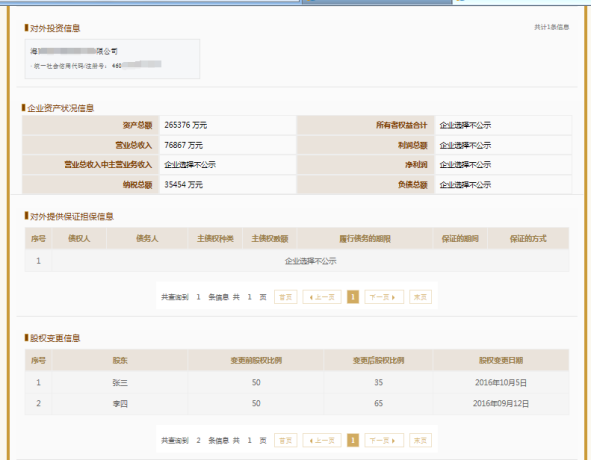The image size is (591, 461).
Task: Go to 下一页 in the guarantee info pagination
Action: point(384,297)
